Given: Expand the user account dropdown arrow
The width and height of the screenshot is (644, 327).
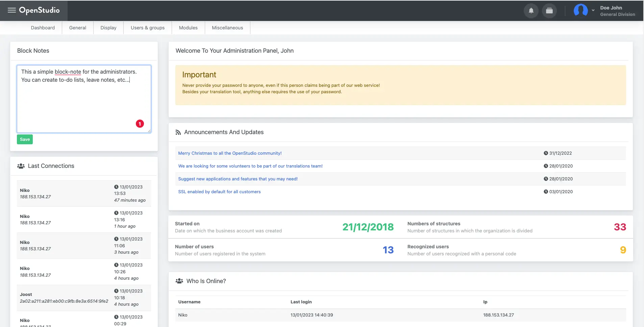Looking at the screenshot, I should (593, 10).
